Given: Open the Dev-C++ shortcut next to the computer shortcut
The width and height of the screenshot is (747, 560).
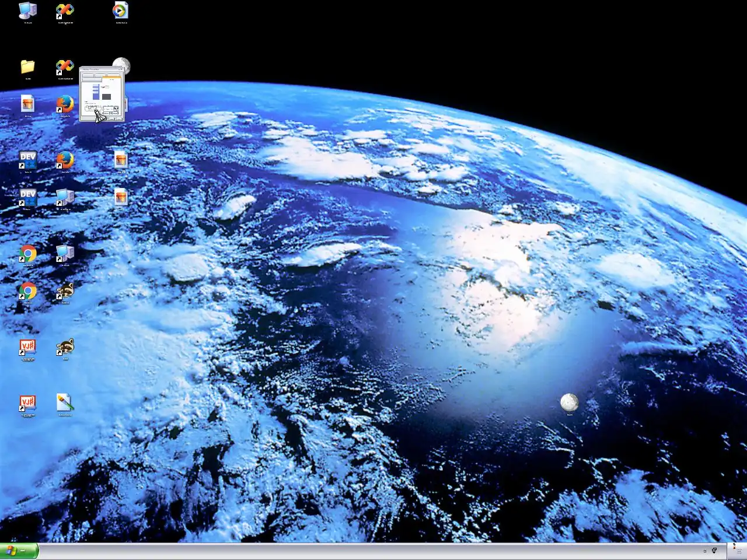Looking at the screenshot, I should pyautogui.click(x=27, y=197).
